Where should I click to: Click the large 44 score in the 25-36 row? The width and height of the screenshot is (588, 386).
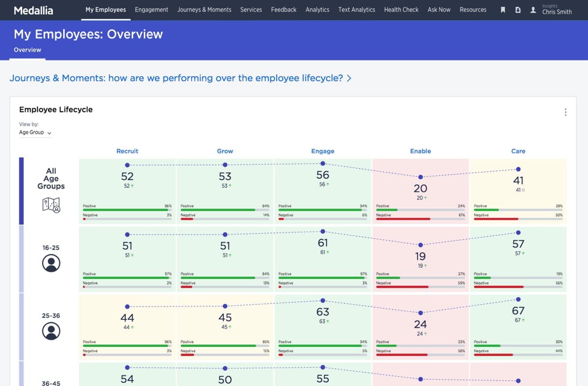point(127,318)
